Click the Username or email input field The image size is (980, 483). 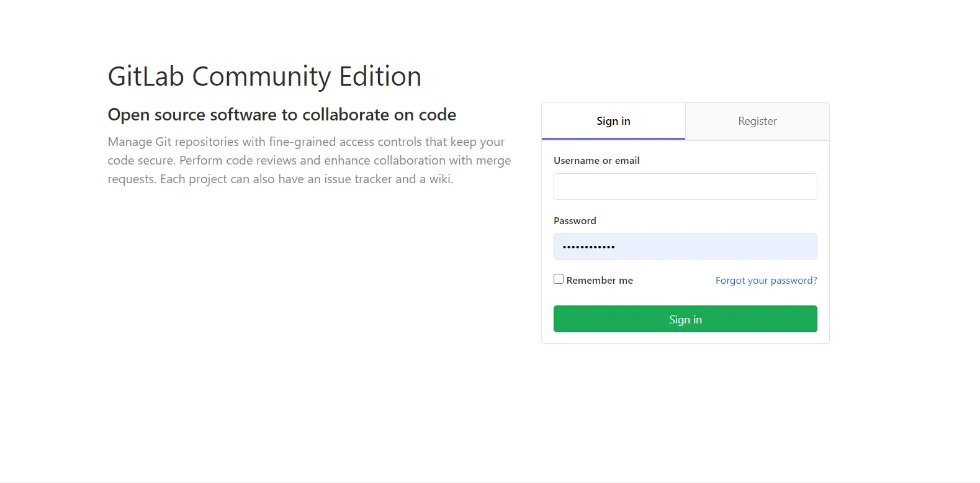pos(685,186)
